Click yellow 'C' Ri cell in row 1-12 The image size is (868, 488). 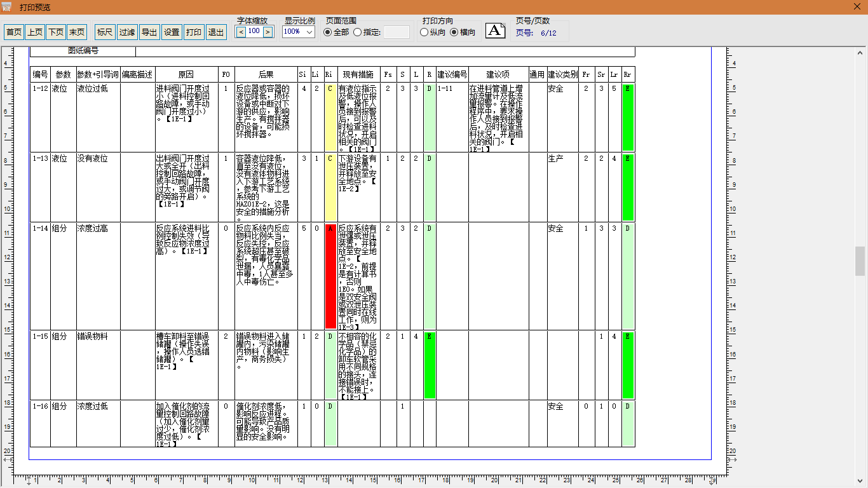tap(330, 117)
